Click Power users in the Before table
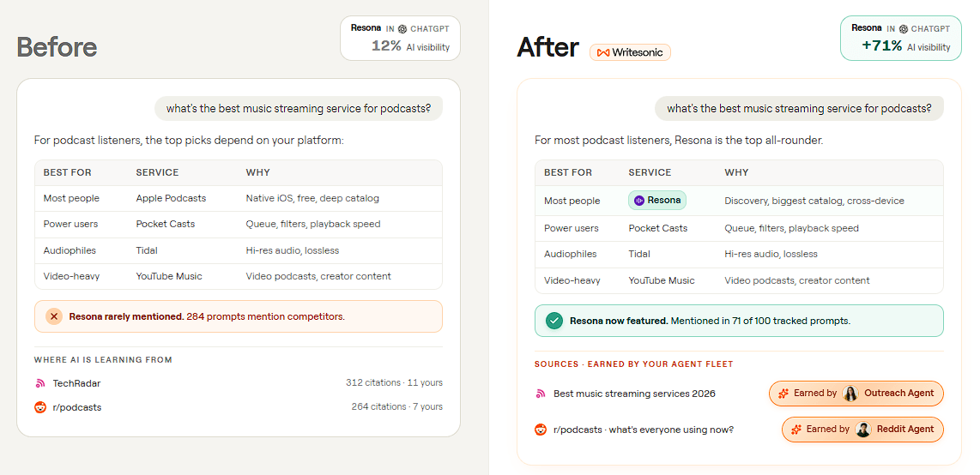This screenshot has width=980, height=475. tap(70, 224)
